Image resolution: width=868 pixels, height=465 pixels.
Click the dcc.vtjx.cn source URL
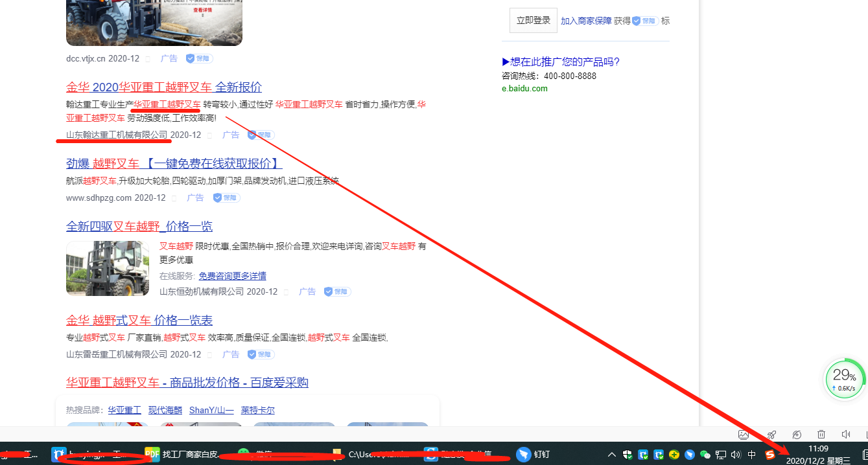(86, 58)
